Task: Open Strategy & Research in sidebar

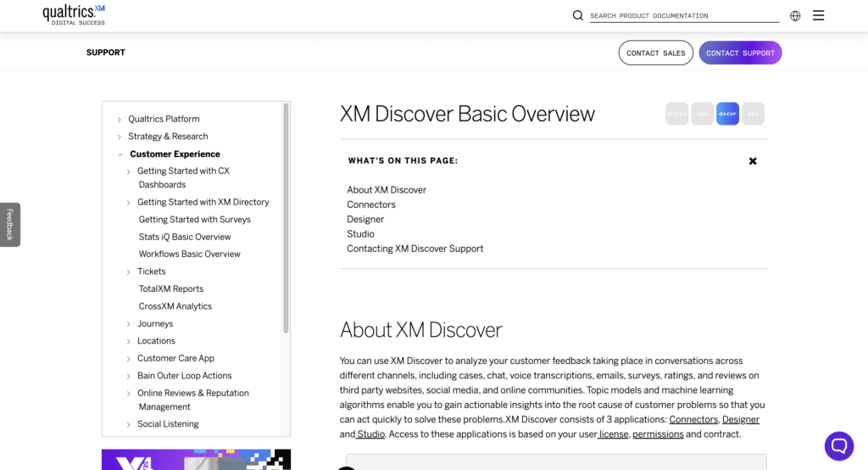Action: (169, 136)
